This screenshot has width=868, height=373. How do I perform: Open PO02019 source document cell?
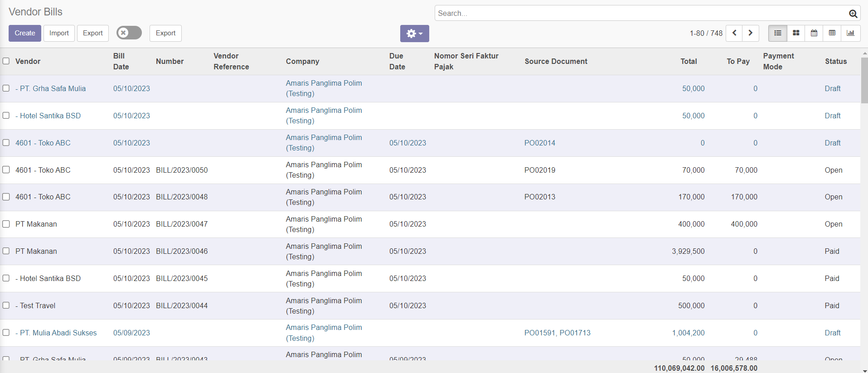coord(539,170)
